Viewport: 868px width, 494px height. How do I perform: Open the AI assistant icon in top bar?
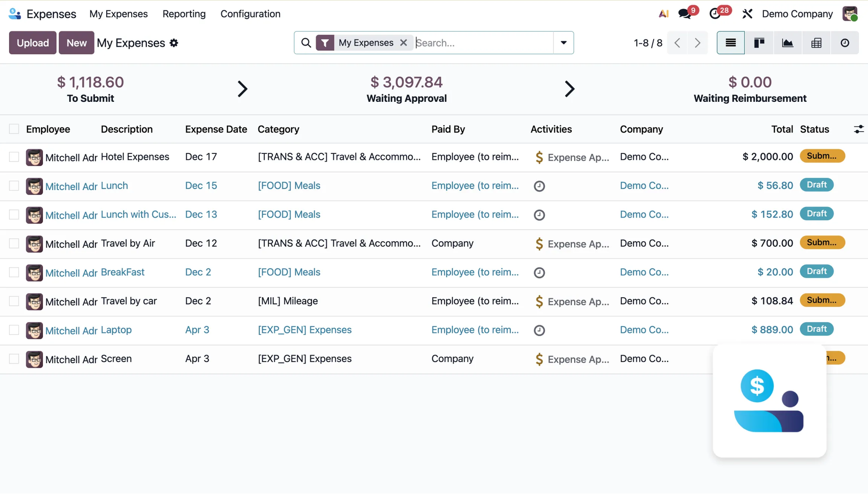(x=663, y=14)
